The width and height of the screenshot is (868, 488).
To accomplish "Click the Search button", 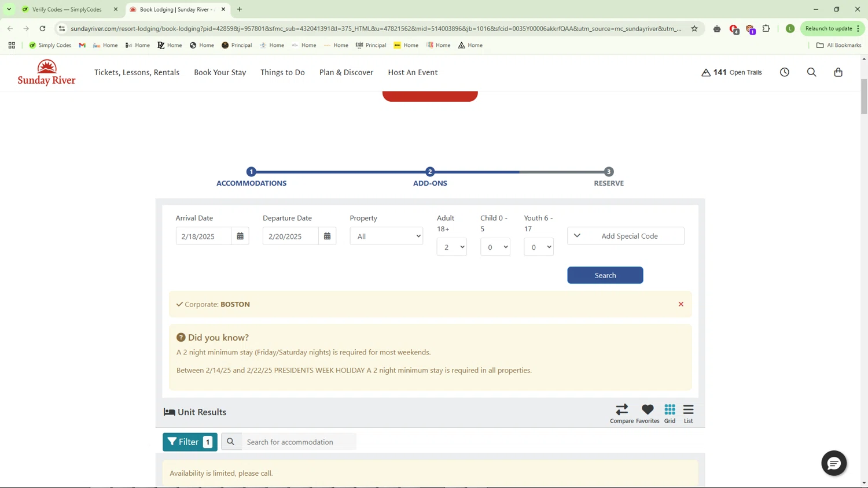I will (605, 275).
